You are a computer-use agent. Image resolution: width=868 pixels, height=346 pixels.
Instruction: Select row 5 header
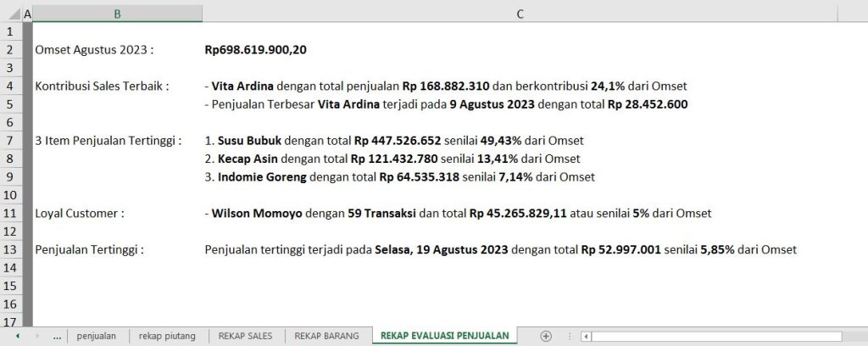click(11, 104)
